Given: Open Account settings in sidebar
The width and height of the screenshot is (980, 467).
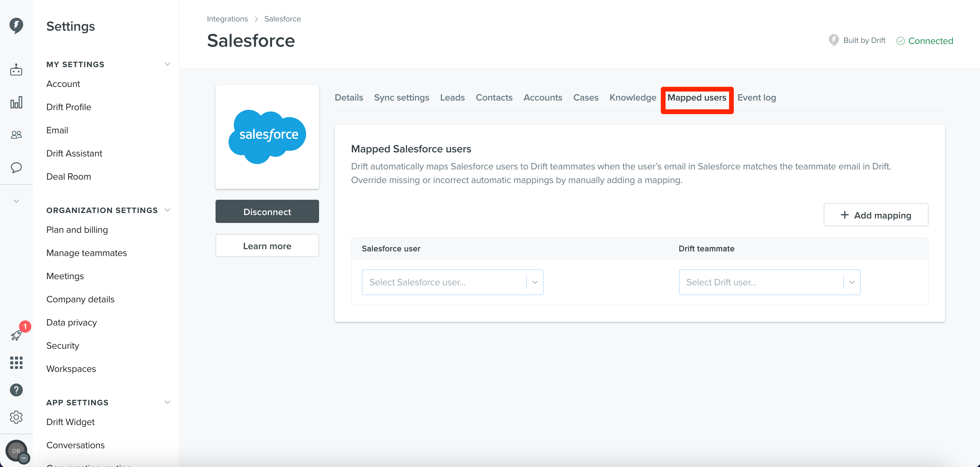Looking at the screenshot, I should tap(63, 84).
